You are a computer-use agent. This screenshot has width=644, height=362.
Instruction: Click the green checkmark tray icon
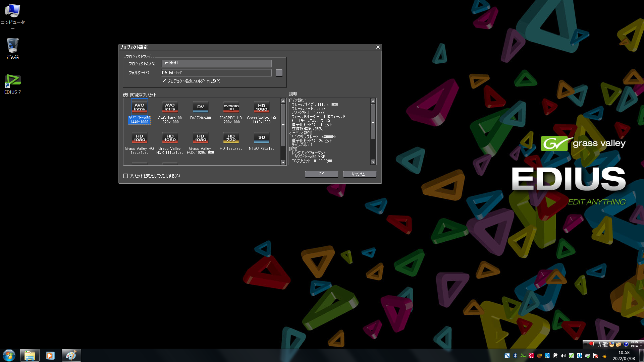click(x=572, y=356)
